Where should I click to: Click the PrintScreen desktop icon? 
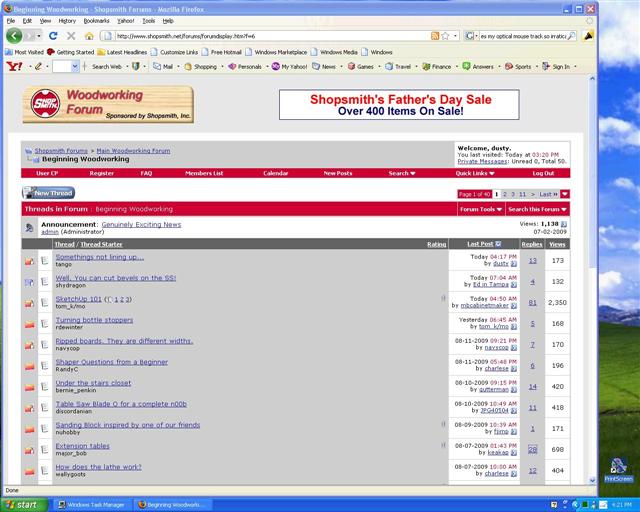click(x=619, y=470)
